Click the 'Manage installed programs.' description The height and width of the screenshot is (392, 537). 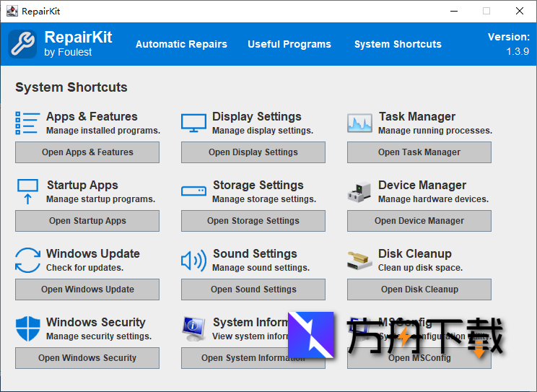pos(103,131)
